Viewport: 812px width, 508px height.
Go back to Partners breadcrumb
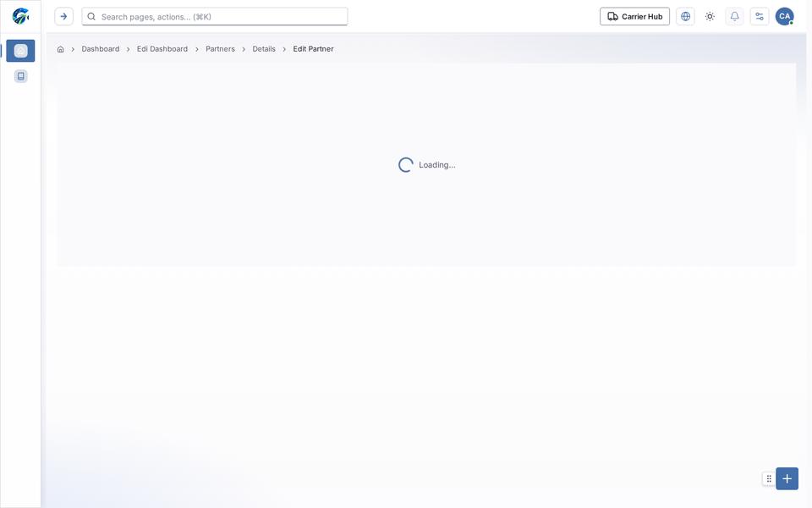220,49
